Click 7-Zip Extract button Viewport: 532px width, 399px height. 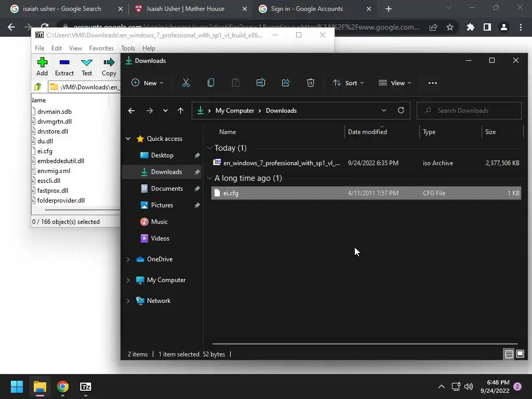64,67
